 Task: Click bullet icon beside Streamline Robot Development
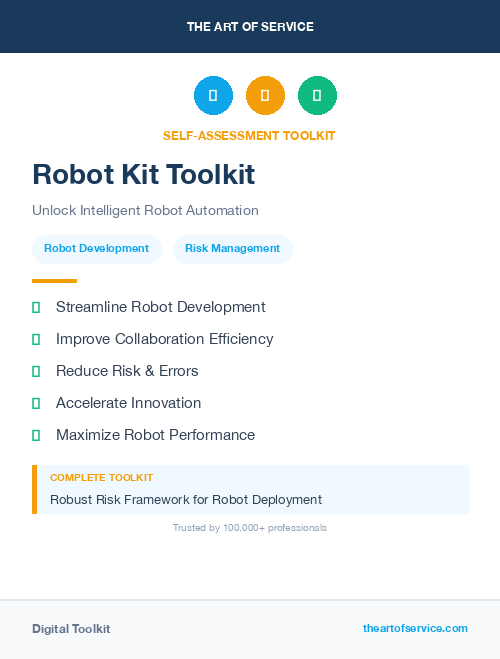36,308
